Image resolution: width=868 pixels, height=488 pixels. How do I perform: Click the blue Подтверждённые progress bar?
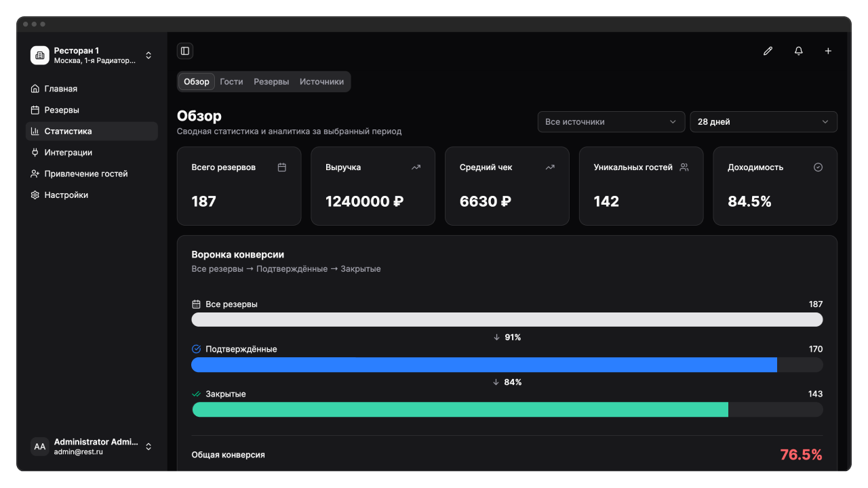484,365
